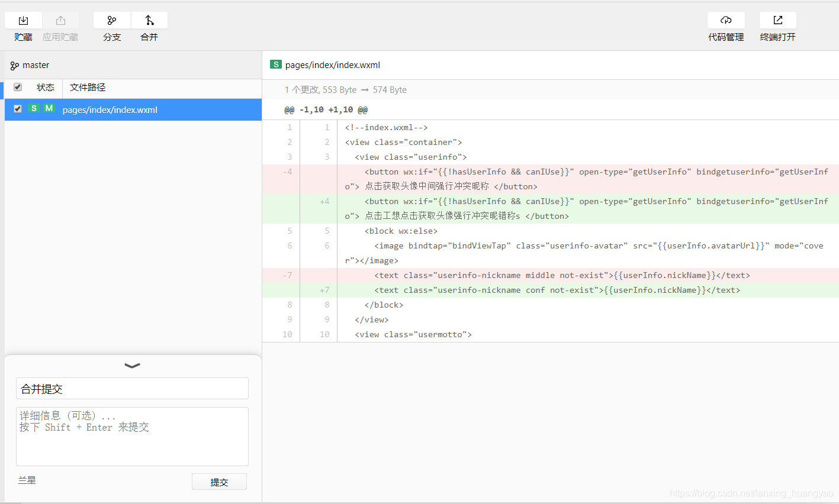Open the branch (分支) tool
Screen dimensions: 839x504
tap(112, 20)
